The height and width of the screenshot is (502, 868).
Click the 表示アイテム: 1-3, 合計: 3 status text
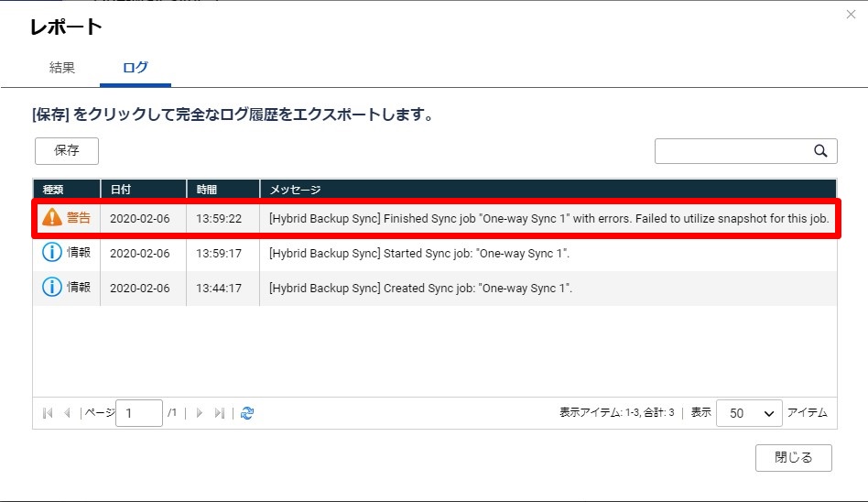click(x=617, y=412)
